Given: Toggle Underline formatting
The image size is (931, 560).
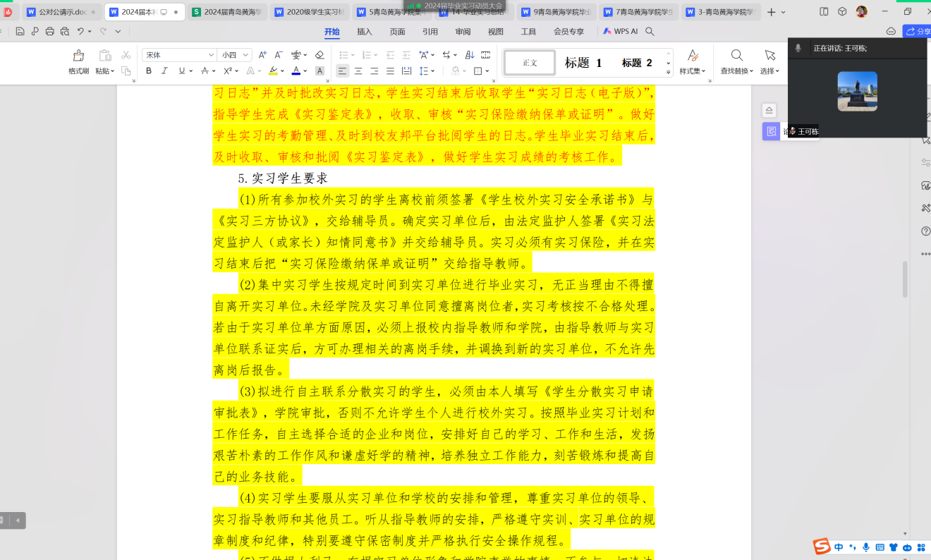Looking at the screenshot, I should (x=181, y=71).
